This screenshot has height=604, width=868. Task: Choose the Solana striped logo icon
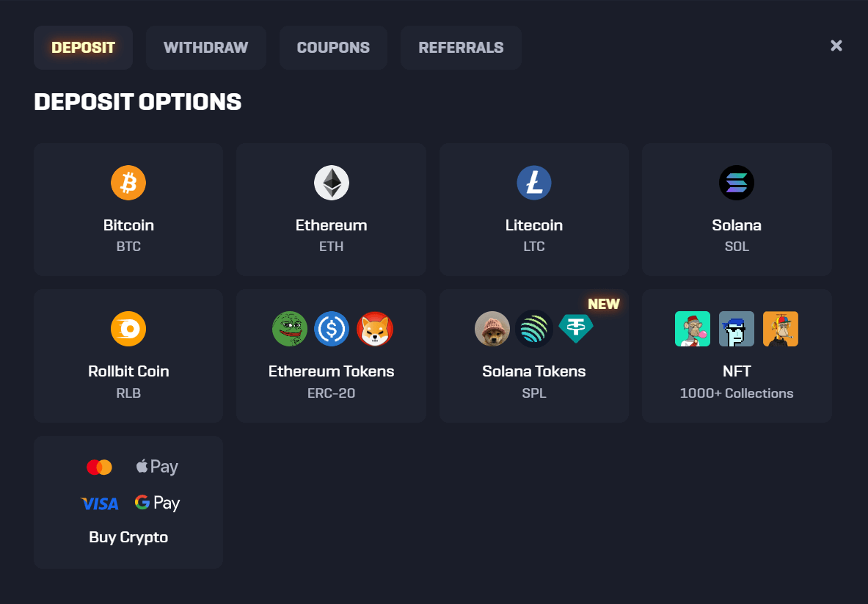point(737,183)
